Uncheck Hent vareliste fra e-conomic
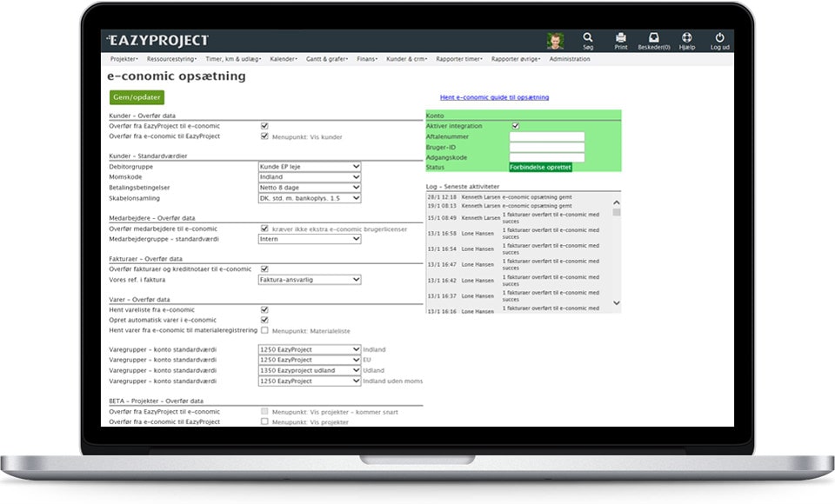Viewport: 835px width, 504px height. tap(264, 309)
